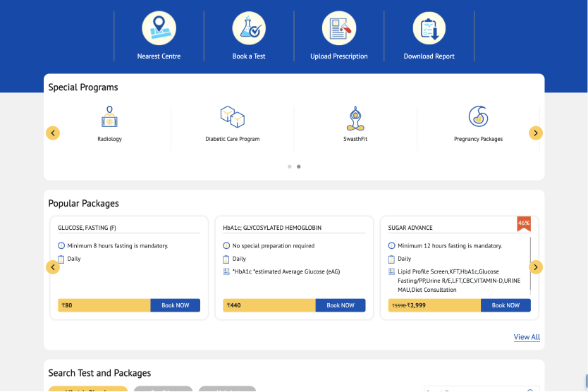Select the first carousel page dot

(290, 167)
